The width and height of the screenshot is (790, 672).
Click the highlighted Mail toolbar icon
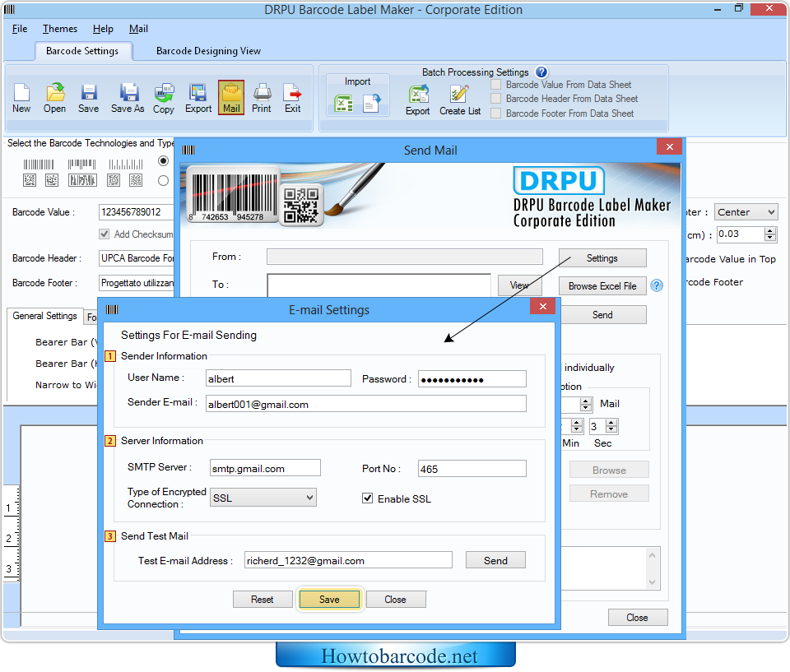pyautogui.click(x=231, y=97)
